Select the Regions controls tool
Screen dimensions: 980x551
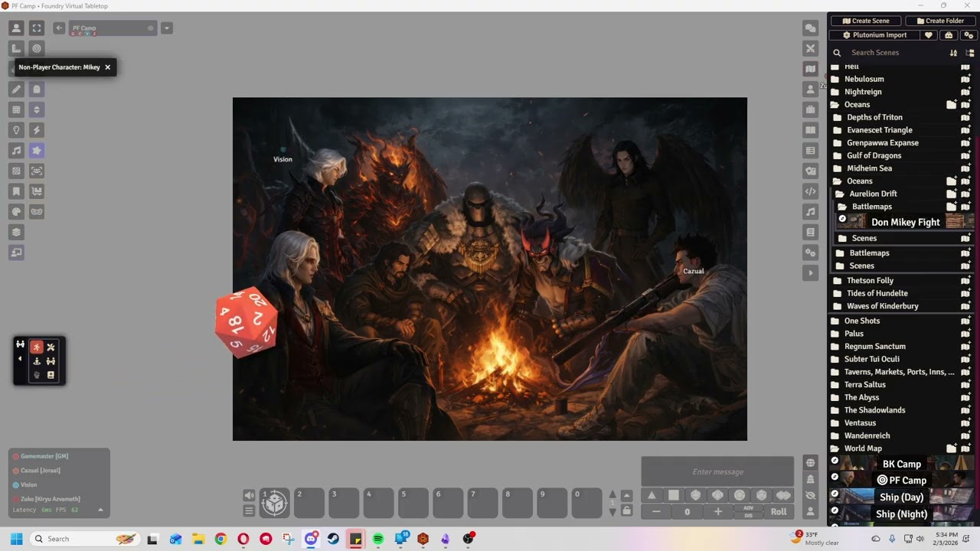pyautogui.click(x=16, y=171)
